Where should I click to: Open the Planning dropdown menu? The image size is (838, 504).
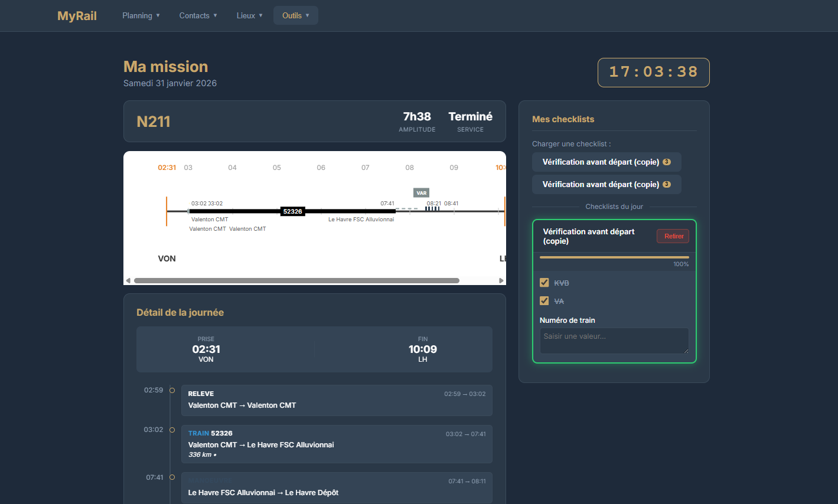[141, 16]
